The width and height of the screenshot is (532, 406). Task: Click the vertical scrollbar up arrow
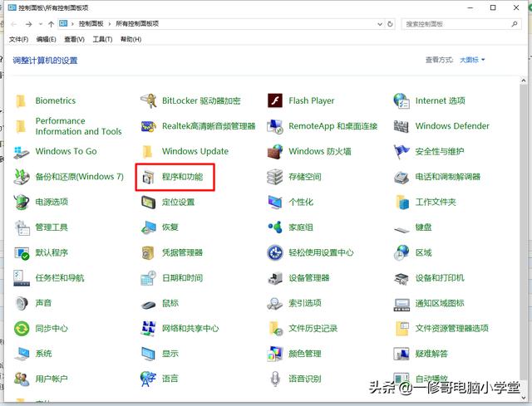tap(523, 81)
